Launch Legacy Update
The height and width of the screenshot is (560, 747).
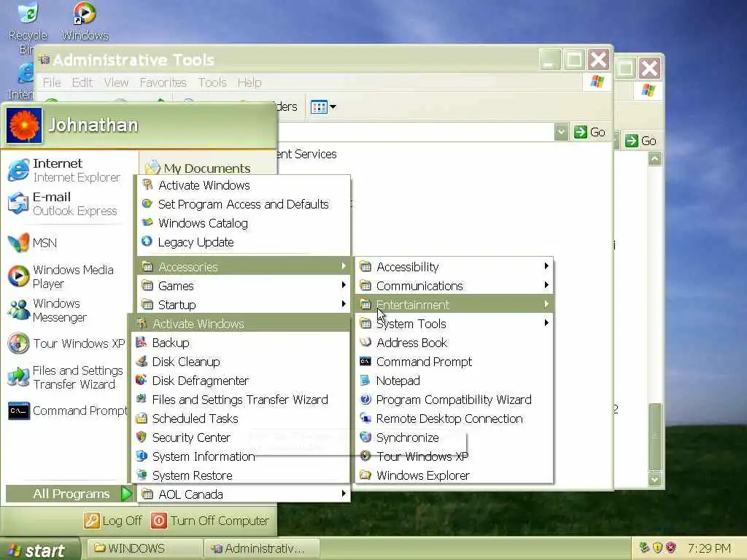pos(244,242)
